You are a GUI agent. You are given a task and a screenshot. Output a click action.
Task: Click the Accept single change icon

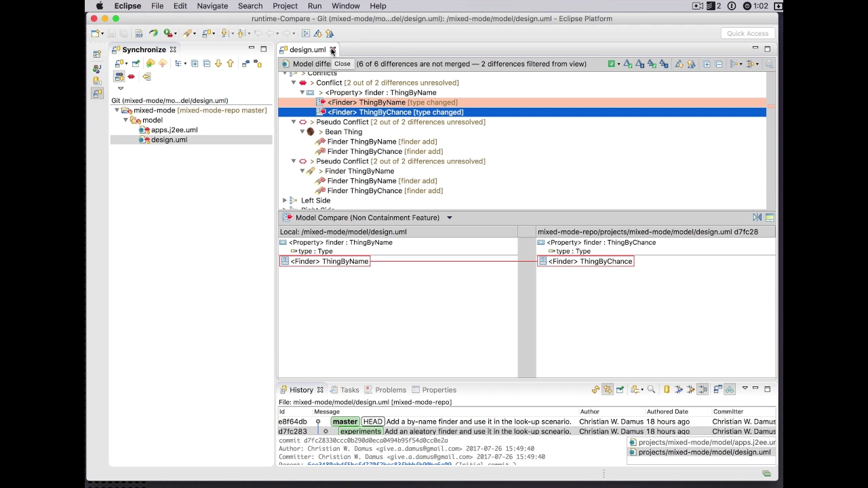pyautogui.click(x=628, y=64)
